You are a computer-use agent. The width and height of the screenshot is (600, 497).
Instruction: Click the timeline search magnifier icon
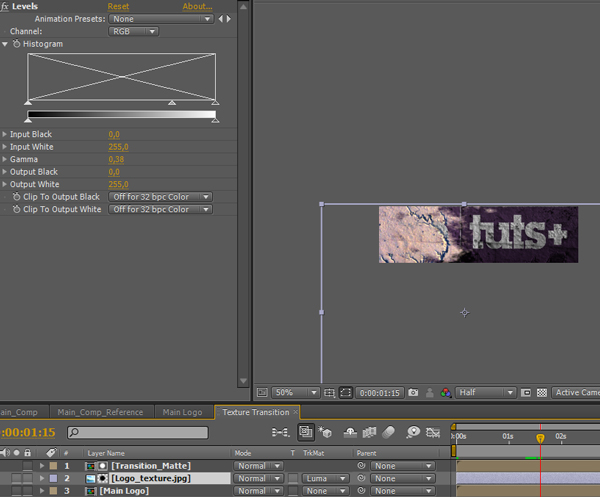[x=74, y=433]
